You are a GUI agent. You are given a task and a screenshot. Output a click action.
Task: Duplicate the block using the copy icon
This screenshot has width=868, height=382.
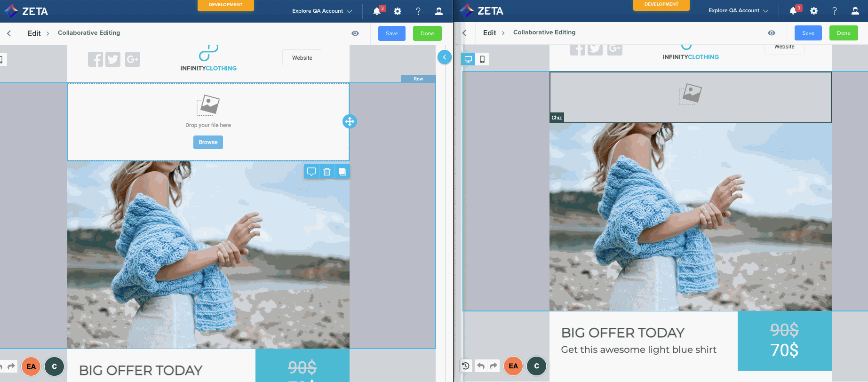(342, 172)
